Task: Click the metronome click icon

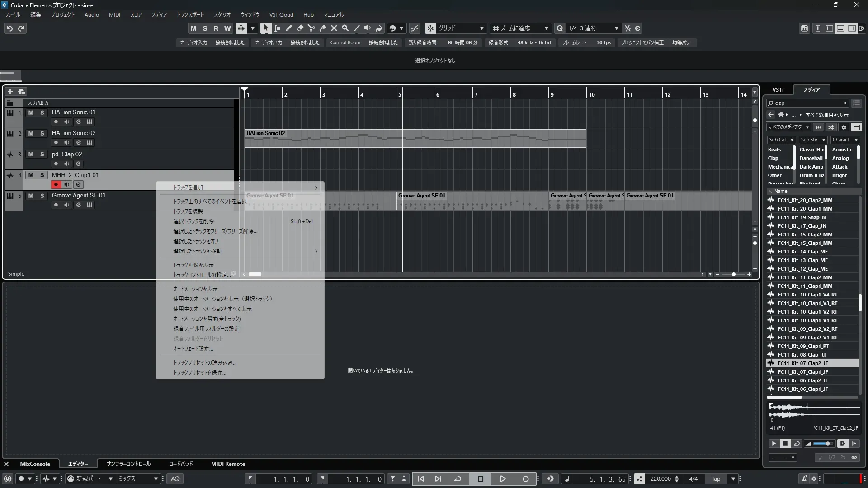Action: pyautogui.click(x=804, y=479)
